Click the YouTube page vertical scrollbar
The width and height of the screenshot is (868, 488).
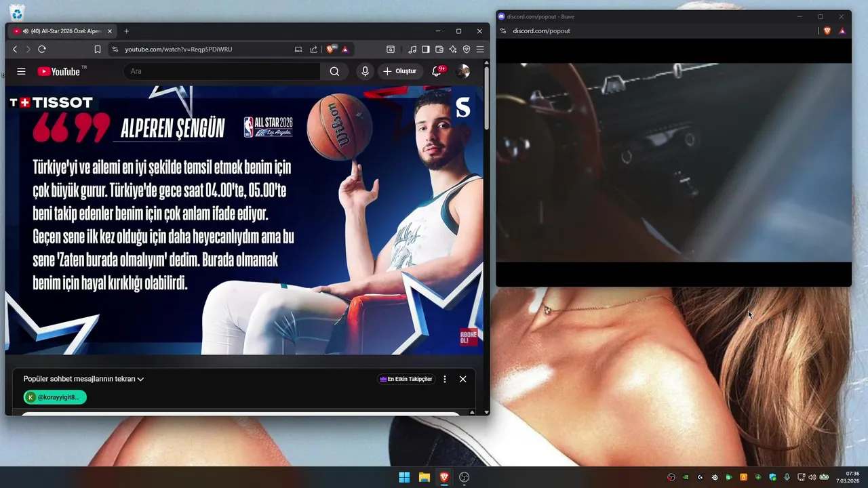[486, 98]
